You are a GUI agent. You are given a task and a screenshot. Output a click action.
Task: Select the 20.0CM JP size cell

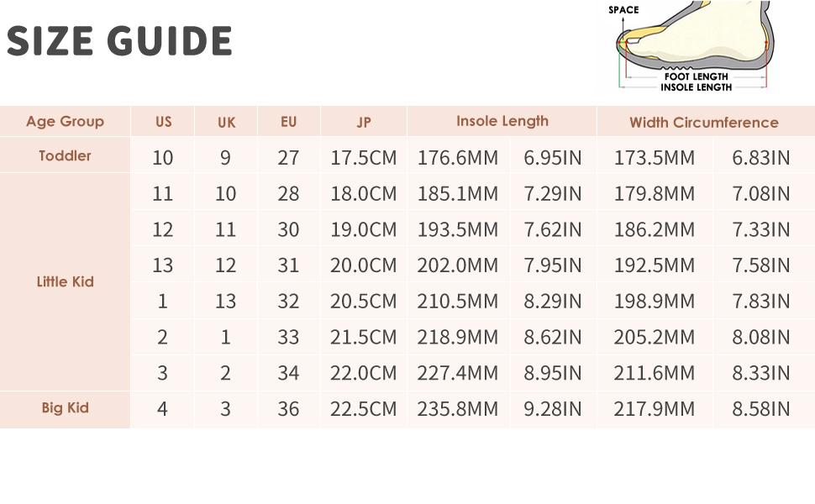pyautogui.click(x=364, y=265)
